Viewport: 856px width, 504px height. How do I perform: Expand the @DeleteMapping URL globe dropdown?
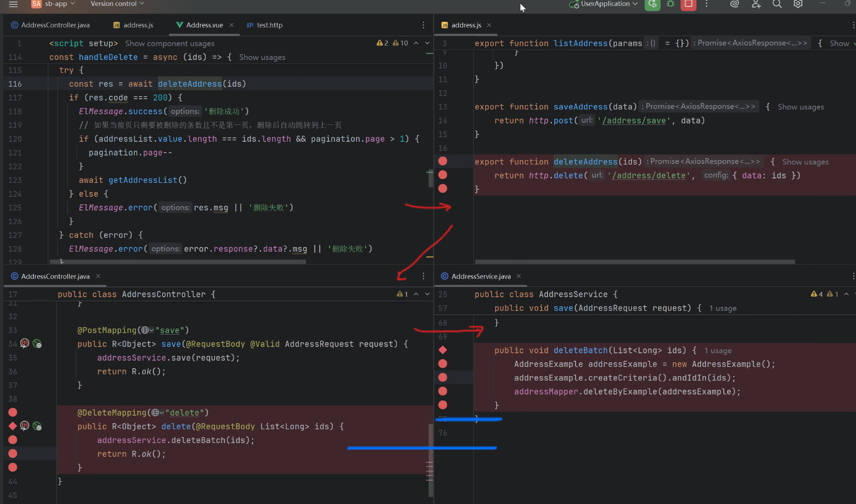pos(158,412)
